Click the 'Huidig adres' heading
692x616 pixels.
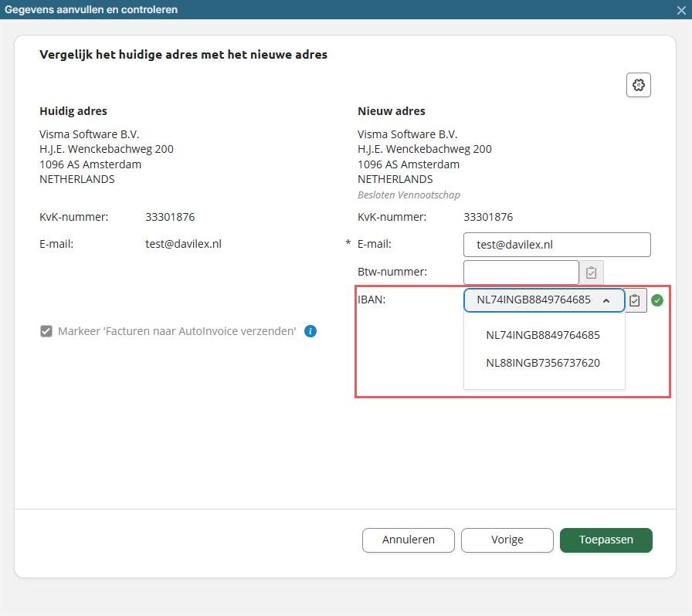point(73,111)
